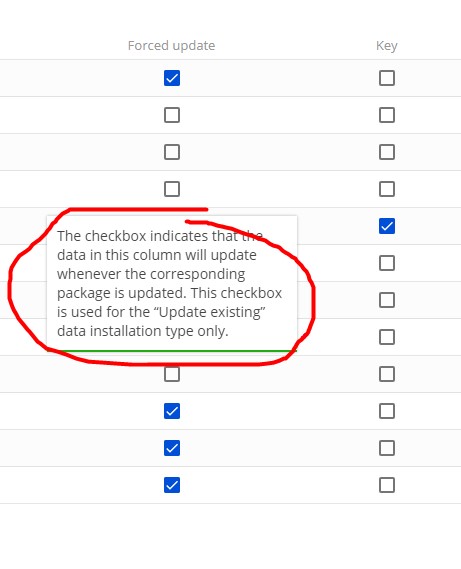The image size is (461, 569).
Task: Check Key checkbox in second-to-last row
Action: [x=387, y=448]
